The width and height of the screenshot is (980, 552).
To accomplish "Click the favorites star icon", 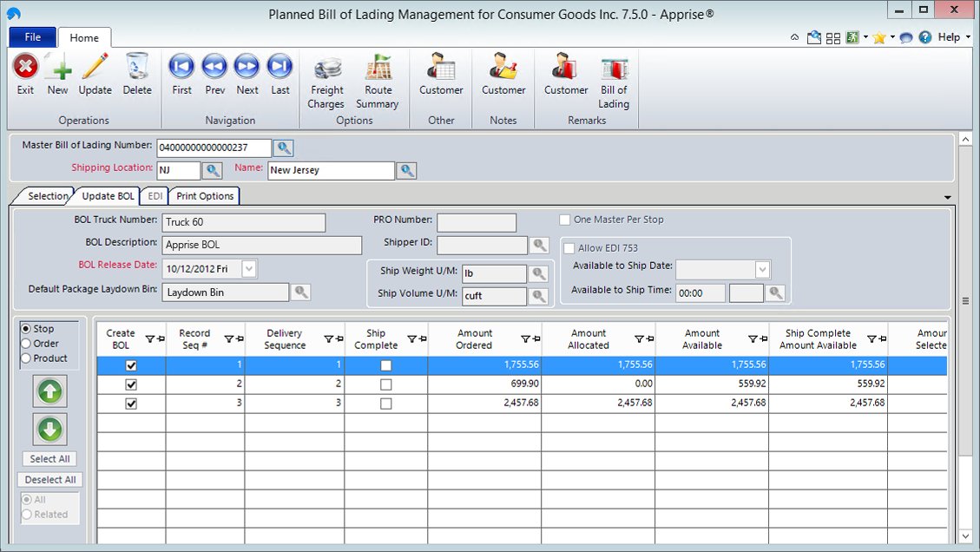I will [x=878, y=37].
